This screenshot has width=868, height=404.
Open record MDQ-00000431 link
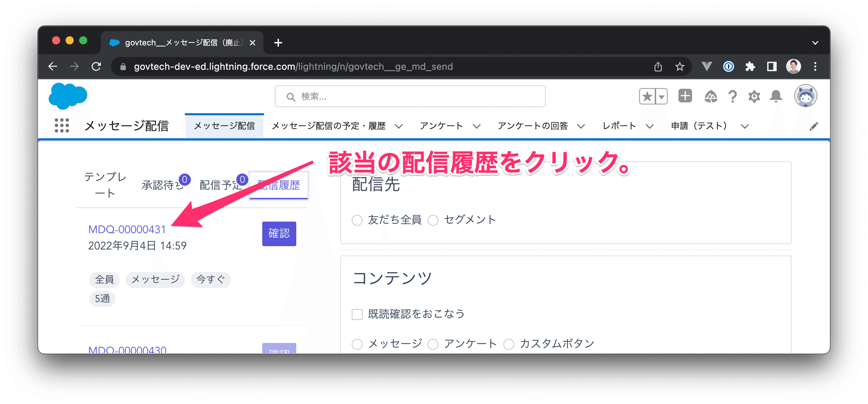[127, 229]
